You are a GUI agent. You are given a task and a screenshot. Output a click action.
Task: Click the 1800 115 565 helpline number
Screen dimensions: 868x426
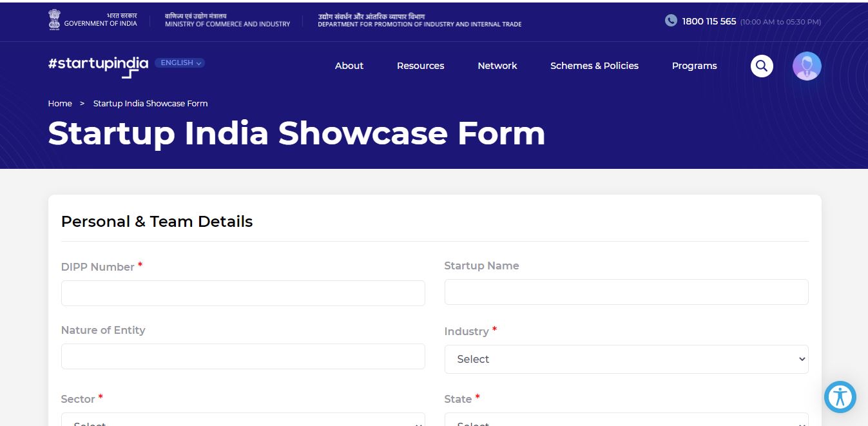[x=709, y=21]
